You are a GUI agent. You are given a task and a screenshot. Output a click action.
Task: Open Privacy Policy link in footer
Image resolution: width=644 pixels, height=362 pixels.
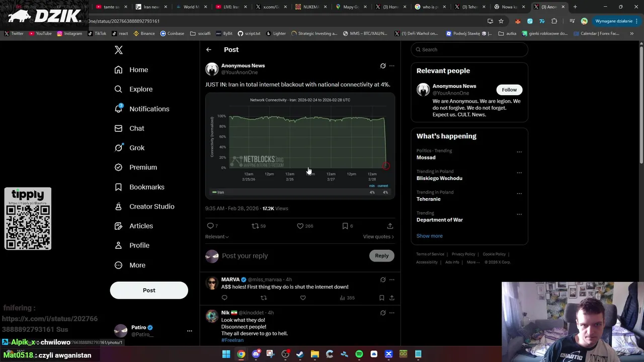tap(463, 254)
